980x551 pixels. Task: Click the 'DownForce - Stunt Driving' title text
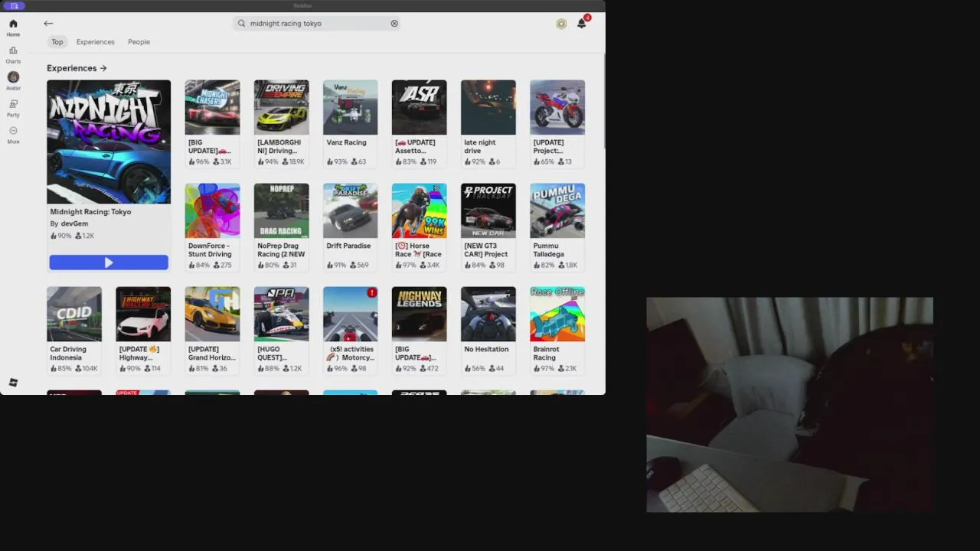[210, 250]
